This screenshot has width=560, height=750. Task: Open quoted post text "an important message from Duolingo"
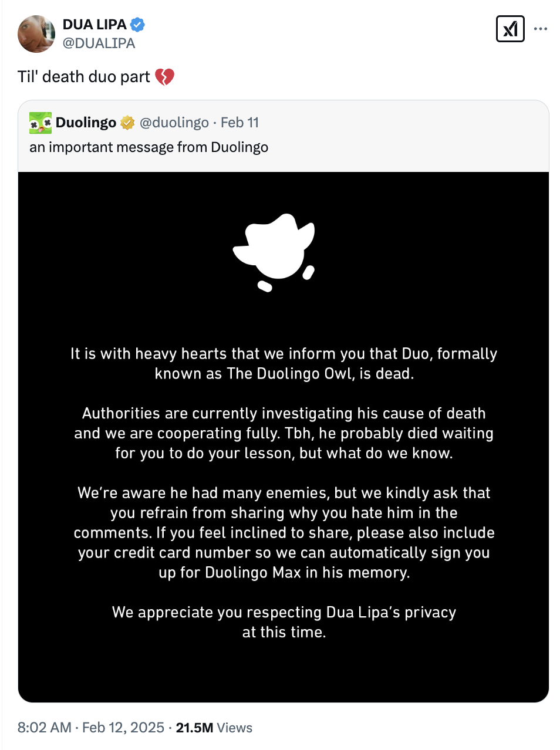[x=149, y=147]
